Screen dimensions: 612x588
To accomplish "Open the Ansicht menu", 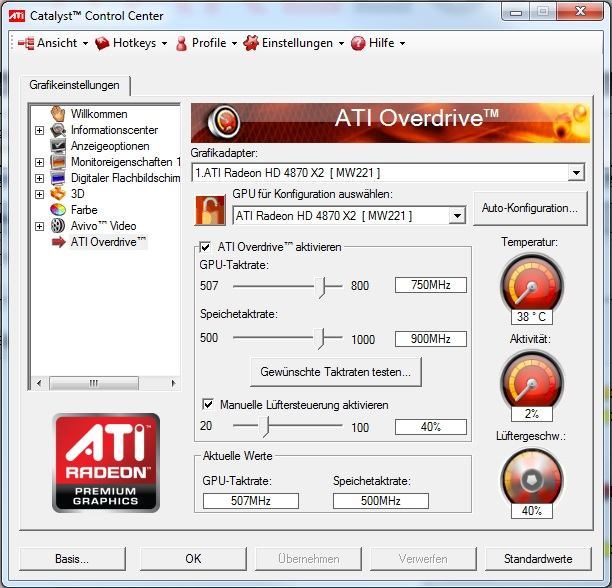I will pos(53,43).
